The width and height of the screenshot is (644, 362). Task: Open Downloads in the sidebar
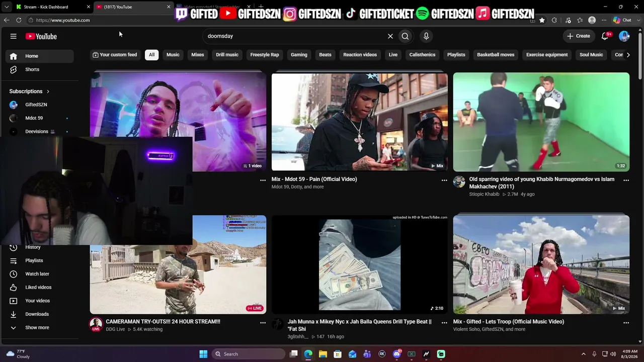click(40, 314)
